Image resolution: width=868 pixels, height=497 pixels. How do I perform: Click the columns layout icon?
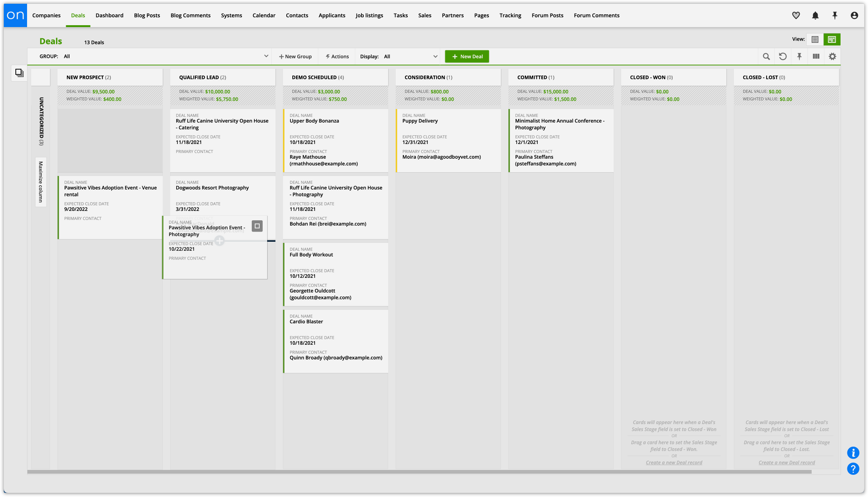816,56
